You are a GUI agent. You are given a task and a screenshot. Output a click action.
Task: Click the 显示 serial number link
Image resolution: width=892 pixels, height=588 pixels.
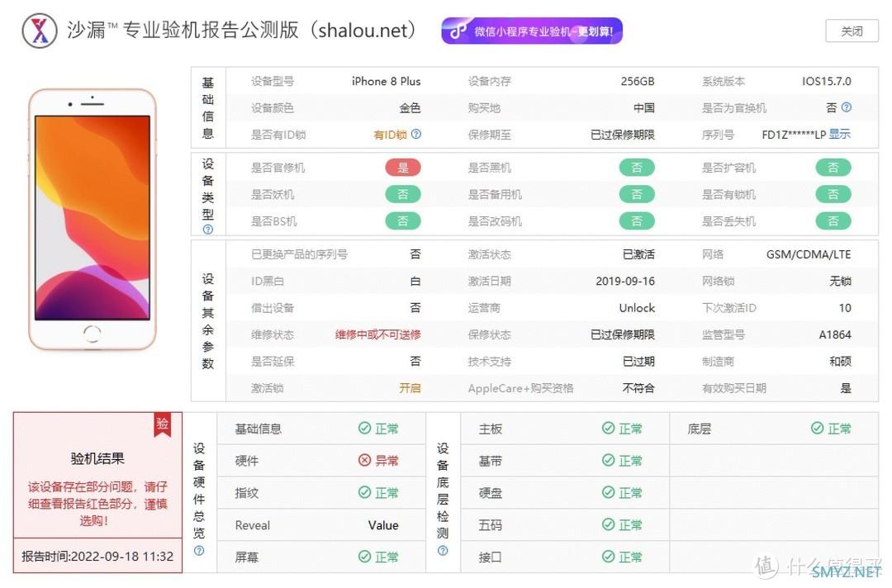click(839, 135)
